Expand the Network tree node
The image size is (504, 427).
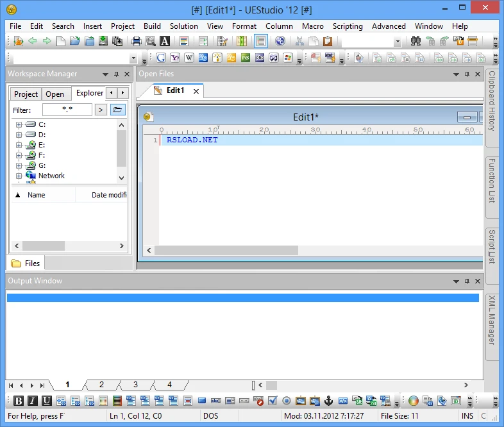[x=19, y=176]
